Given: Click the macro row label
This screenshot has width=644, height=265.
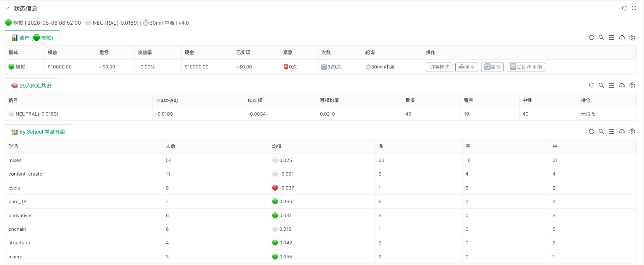Looking at the screenshot, I should click(x=15, y=257).
